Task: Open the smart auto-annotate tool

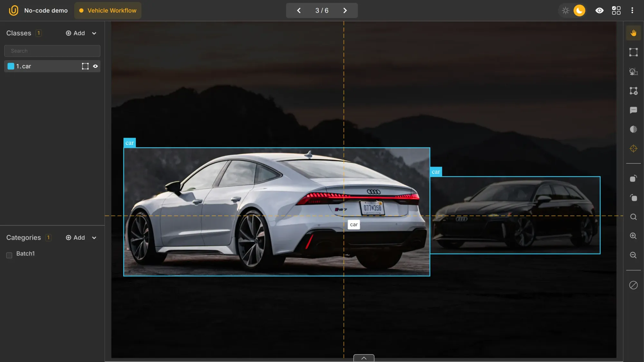Action: [633, 71]
